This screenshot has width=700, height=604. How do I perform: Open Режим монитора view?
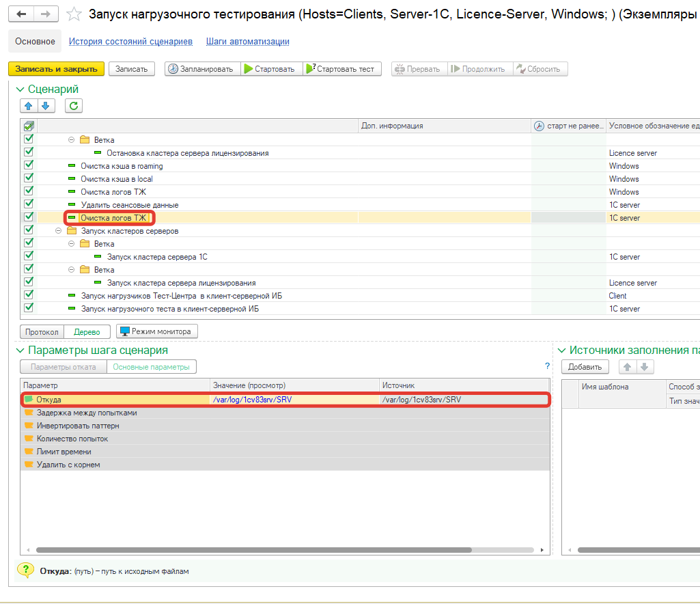(157, 331)
